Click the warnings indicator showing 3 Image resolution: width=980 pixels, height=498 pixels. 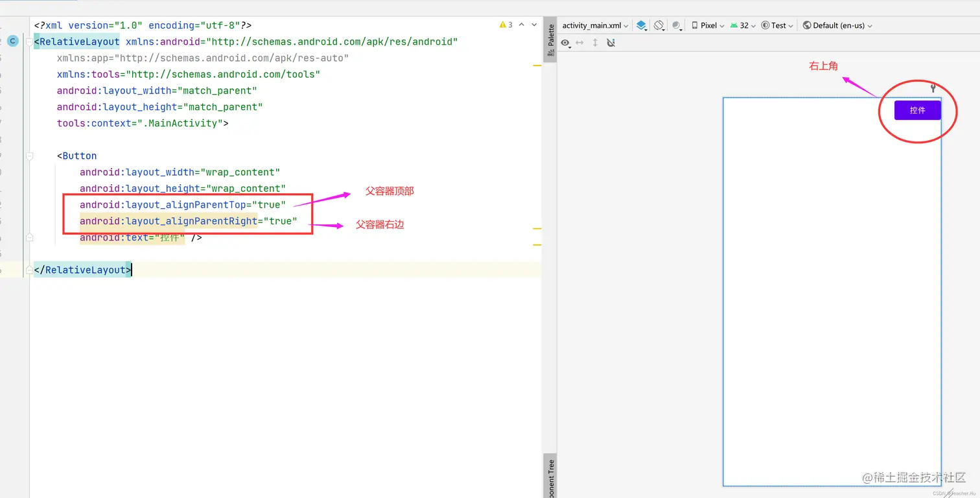(506, 25)
